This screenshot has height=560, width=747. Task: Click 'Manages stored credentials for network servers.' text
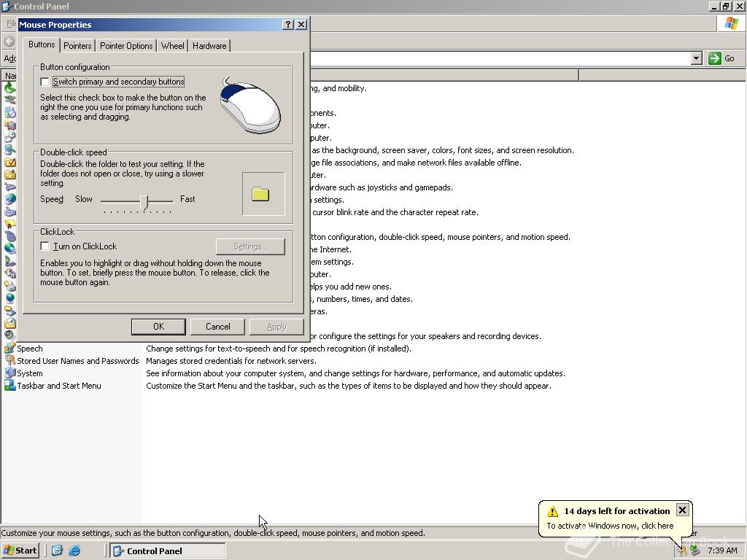(x=231, y=361)
